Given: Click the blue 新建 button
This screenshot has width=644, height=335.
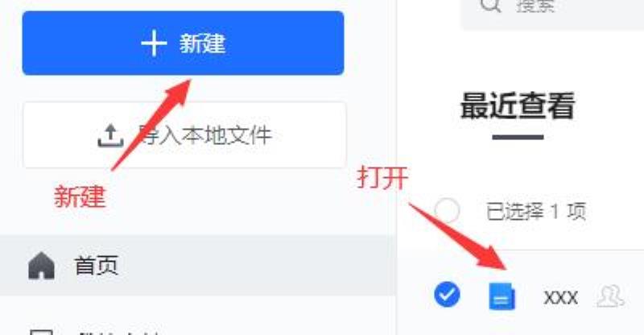Looking at the screenshot, I should [x=184, y=43].
